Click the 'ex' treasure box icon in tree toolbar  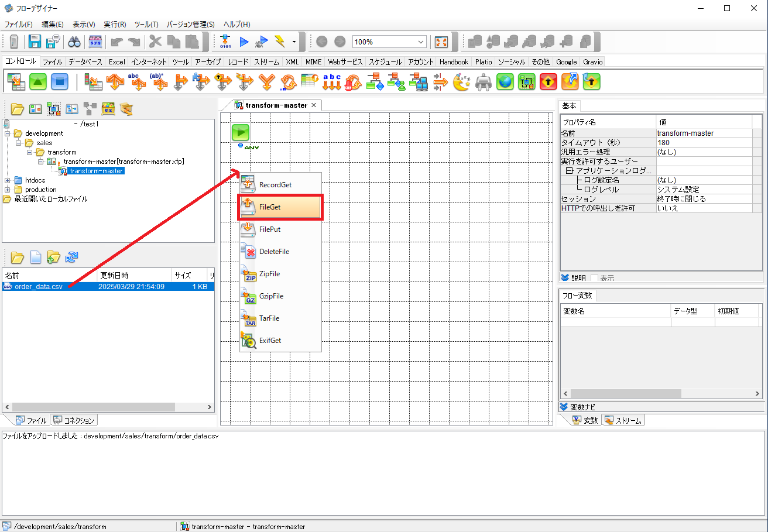[x=108, y=108]
